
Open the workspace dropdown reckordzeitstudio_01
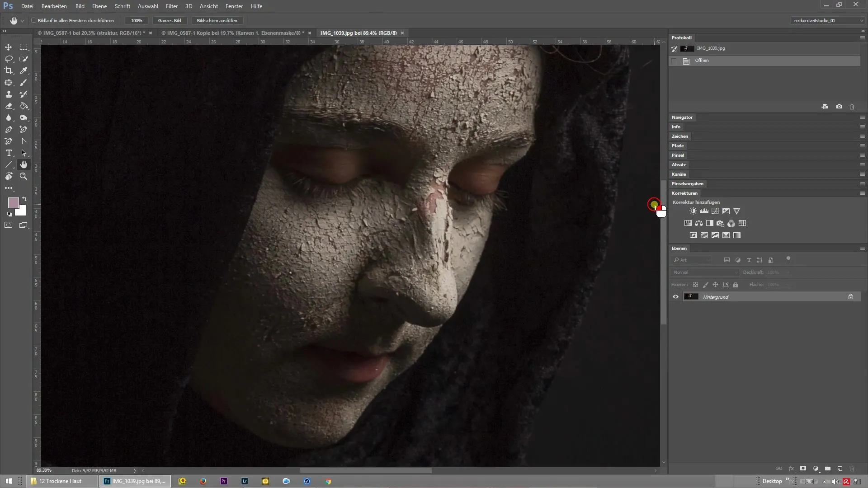click(x=828, y=20)
